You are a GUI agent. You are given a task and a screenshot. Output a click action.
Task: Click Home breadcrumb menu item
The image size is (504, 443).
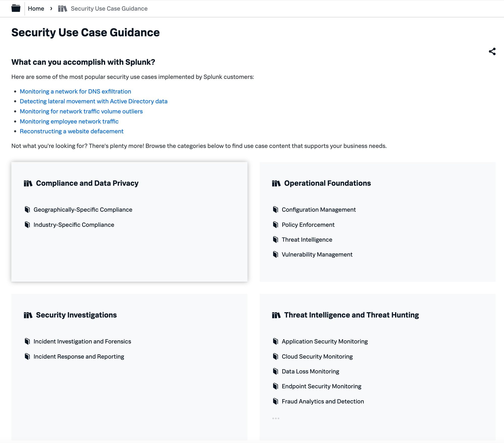36,9
